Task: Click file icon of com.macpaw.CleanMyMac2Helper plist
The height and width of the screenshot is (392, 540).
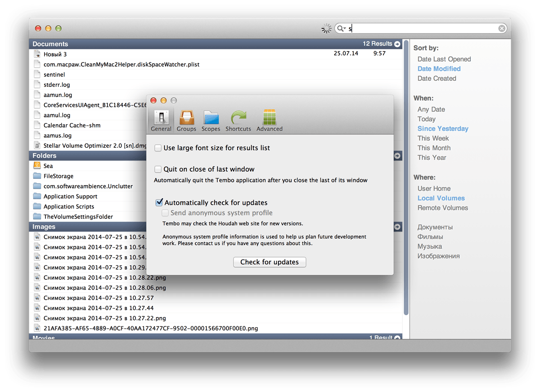Action: tap(37, 64)
